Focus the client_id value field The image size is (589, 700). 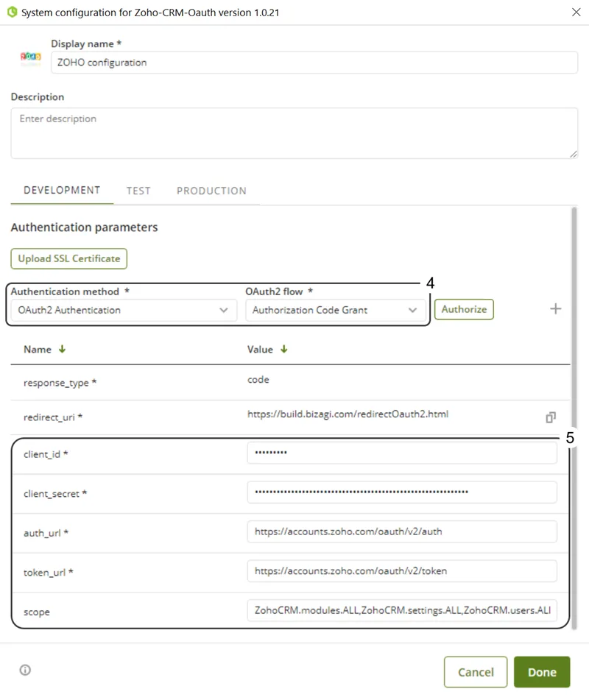click(402, 453)
